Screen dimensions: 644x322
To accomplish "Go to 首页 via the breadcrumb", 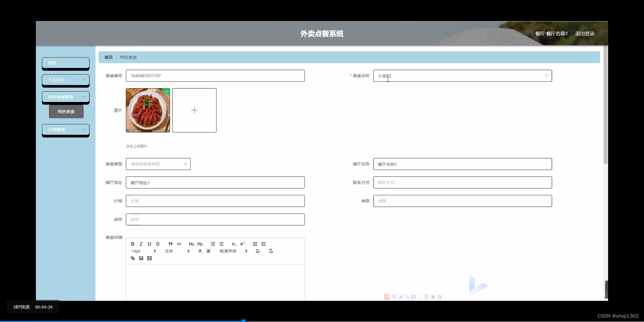I will point(108,57).
